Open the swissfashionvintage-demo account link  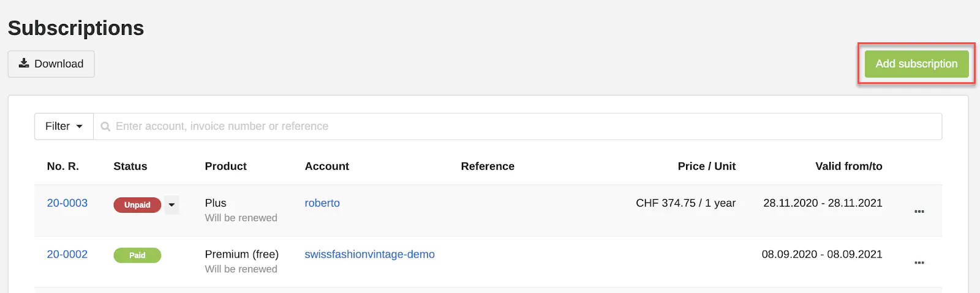pyautogui.click(x=369, y=254)
